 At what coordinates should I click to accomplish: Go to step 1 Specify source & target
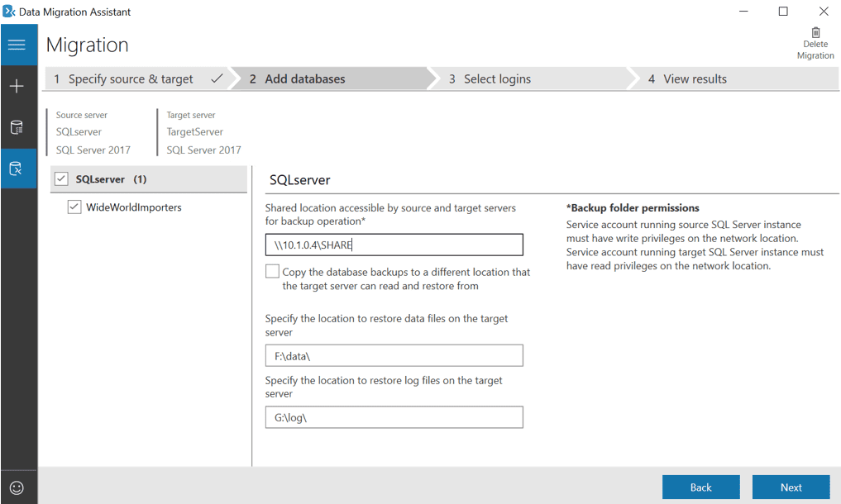[x=137, y=78]
